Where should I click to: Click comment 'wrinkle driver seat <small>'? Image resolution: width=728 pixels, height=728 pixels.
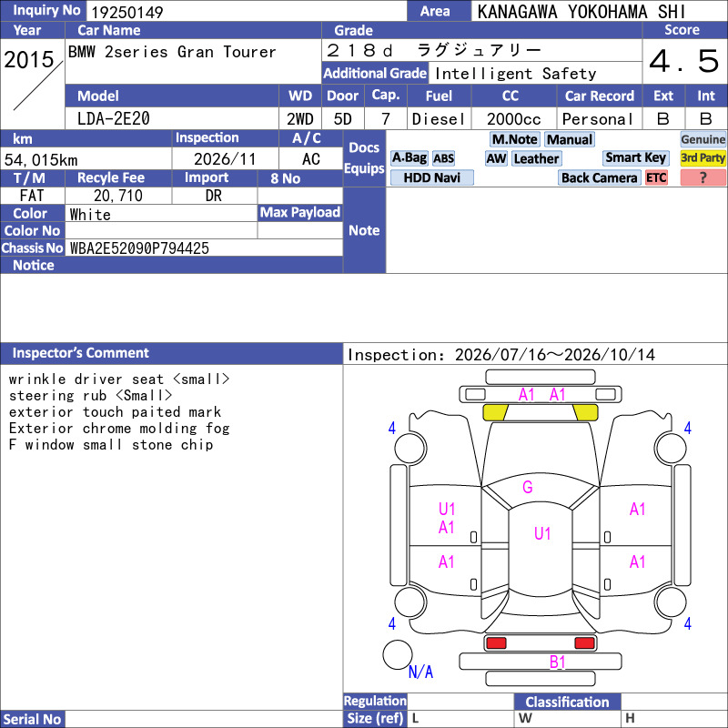(x=119, y=379)
